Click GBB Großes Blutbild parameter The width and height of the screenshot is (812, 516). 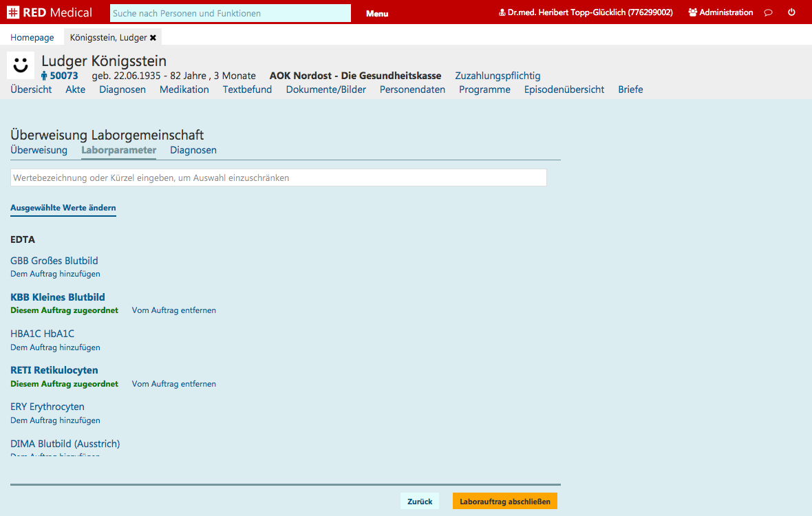(54, 261)
